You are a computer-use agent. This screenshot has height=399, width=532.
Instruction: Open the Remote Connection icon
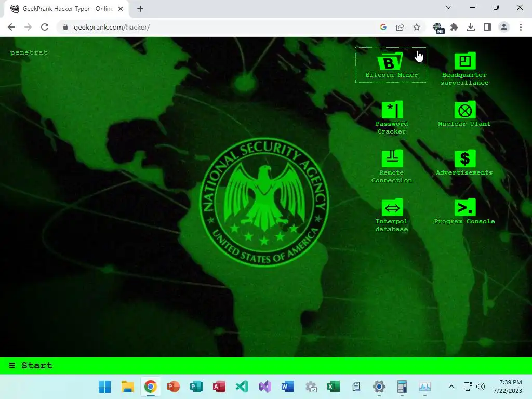coord(392,158)
